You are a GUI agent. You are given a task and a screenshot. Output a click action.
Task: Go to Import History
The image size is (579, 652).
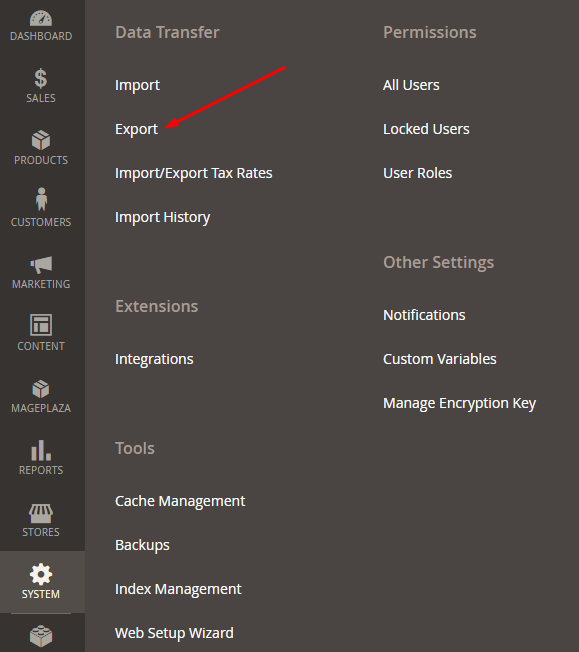click(x=163, y=217)
